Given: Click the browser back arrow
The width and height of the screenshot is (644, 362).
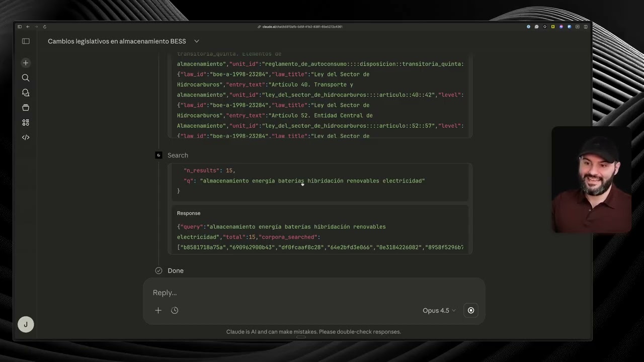Looking at the screenshot, I should [x=28, y=27].
